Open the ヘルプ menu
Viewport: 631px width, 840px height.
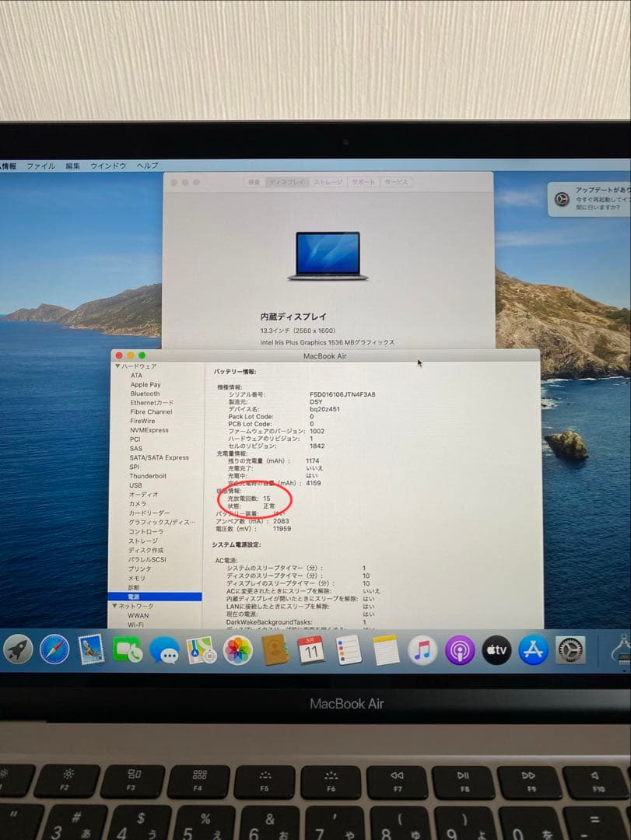147,166
